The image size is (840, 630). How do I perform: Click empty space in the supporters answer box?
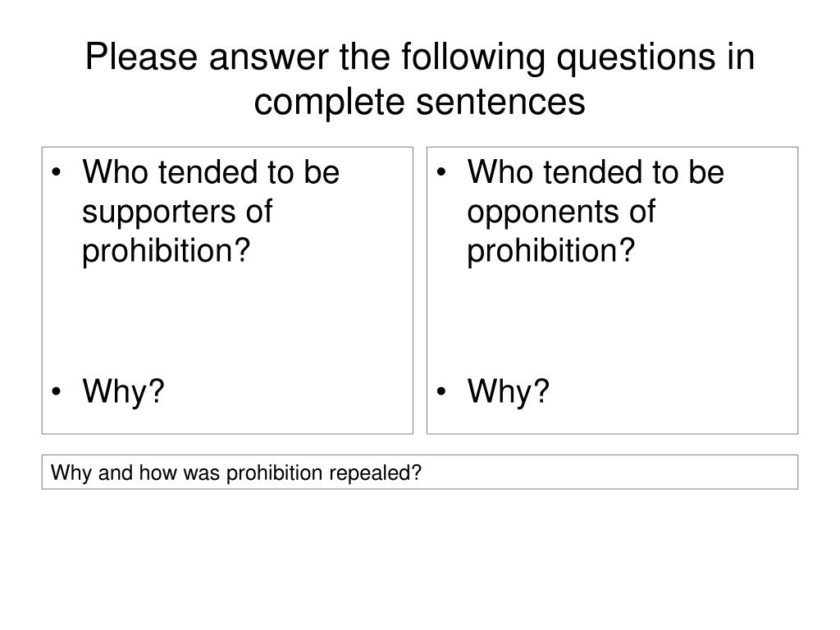tap(227, 322)
